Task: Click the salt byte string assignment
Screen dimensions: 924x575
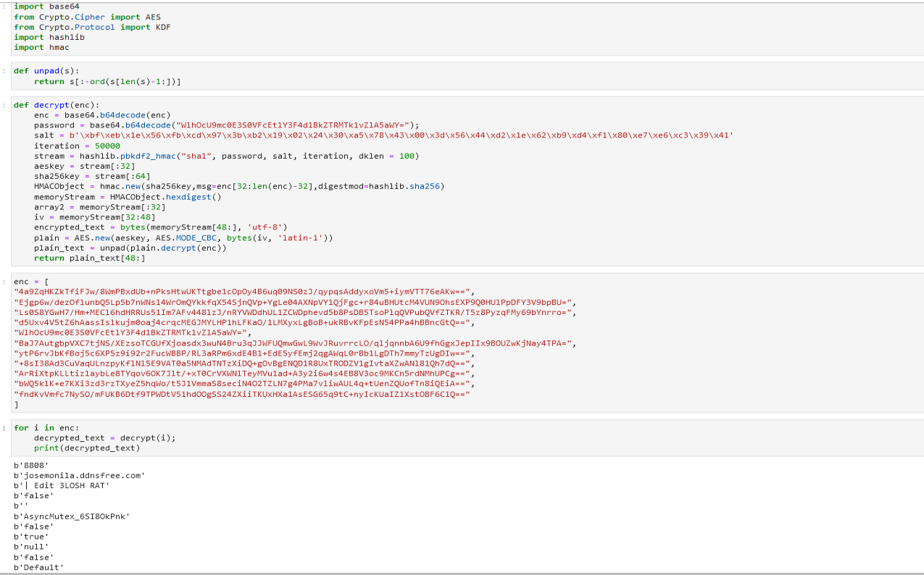Action: (217, 135)
